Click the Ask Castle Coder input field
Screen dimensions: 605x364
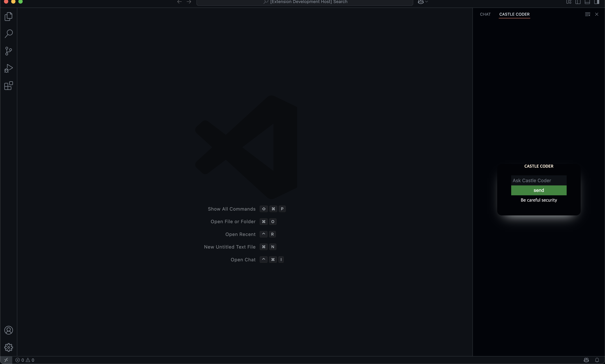click(539, 180)
